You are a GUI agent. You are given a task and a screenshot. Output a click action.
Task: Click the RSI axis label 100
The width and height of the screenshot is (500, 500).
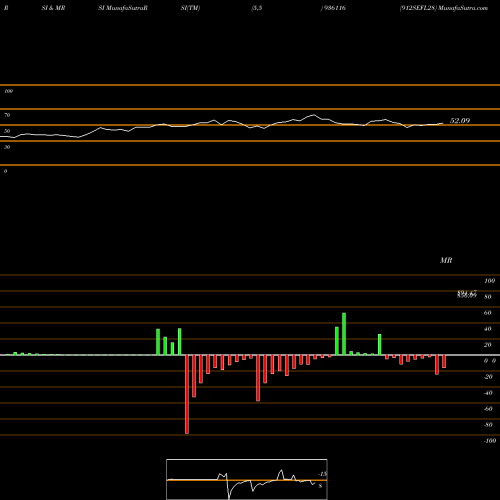tap(8, 91)
